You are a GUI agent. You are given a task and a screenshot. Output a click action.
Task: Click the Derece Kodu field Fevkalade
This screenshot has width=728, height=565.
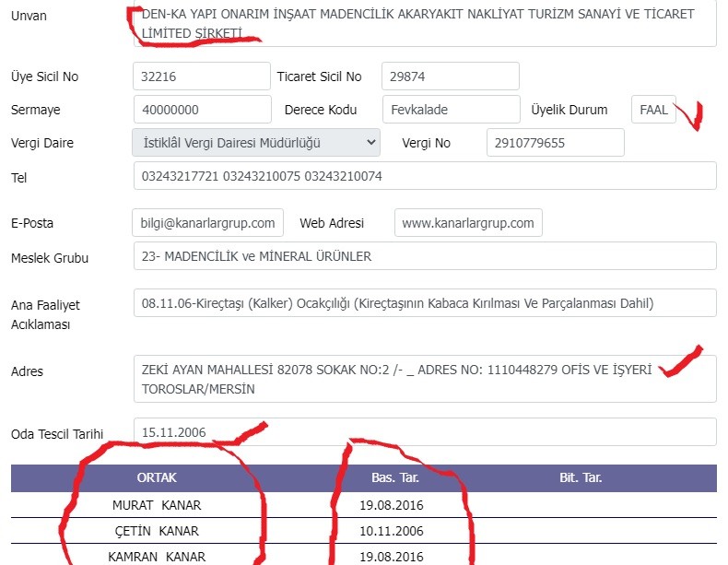[x=452, y=110]
